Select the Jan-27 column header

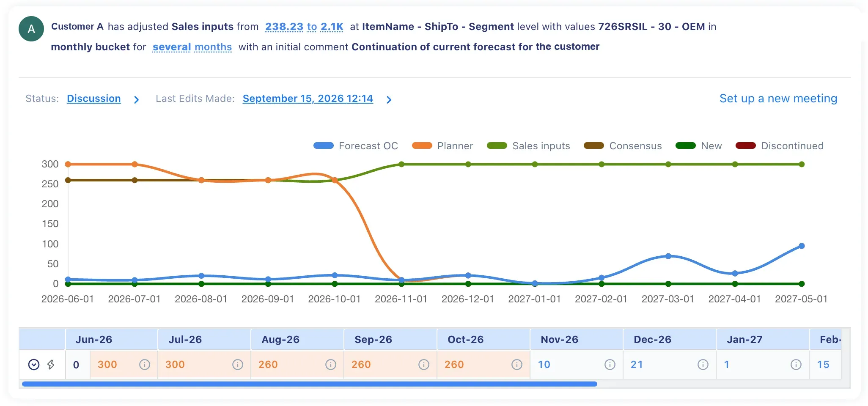coord(762,339)
